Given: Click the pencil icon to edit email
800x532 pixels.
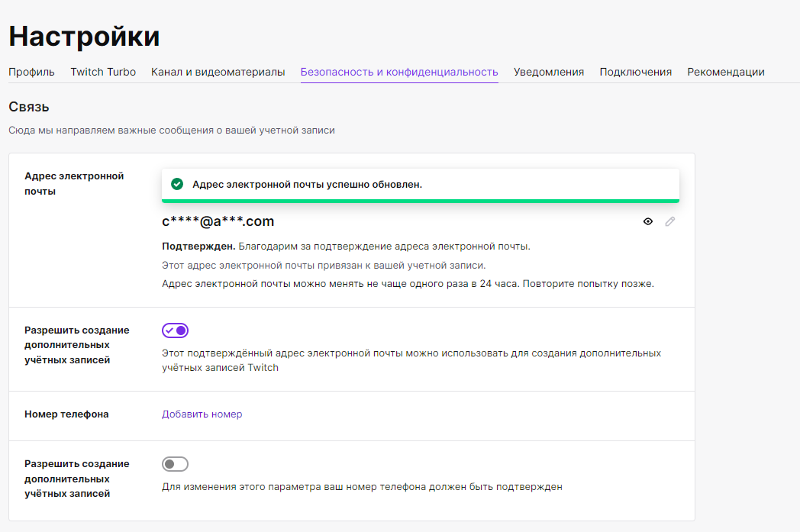Looking at the screenshot, I should (x=670, y=221).
